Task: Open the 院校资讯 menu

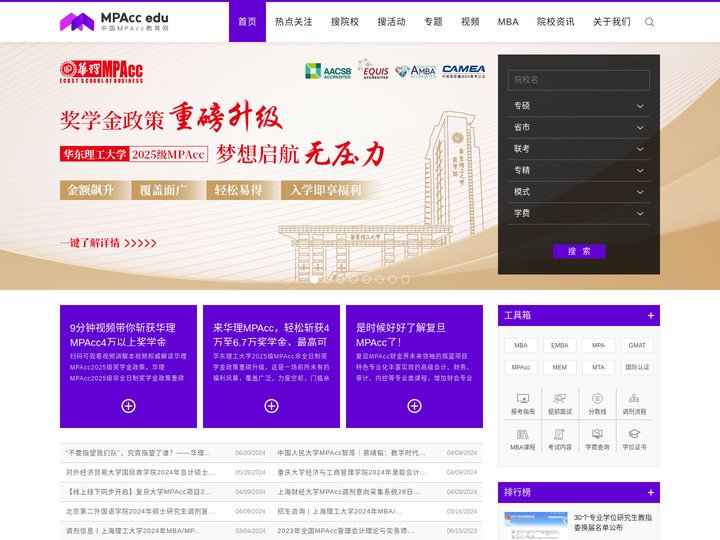Action: [x=556, y=22]
